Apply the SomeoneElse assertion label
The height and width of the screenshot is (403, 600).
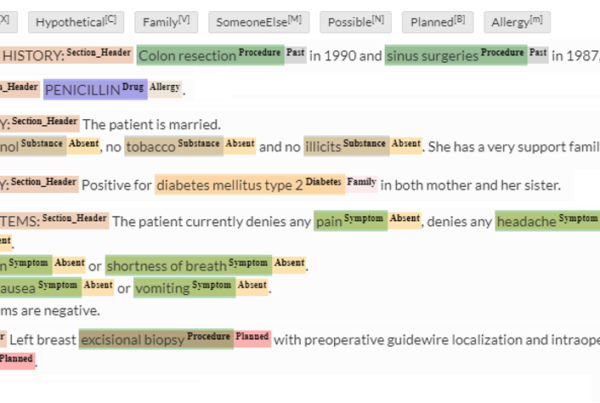[x=259, y=22]
